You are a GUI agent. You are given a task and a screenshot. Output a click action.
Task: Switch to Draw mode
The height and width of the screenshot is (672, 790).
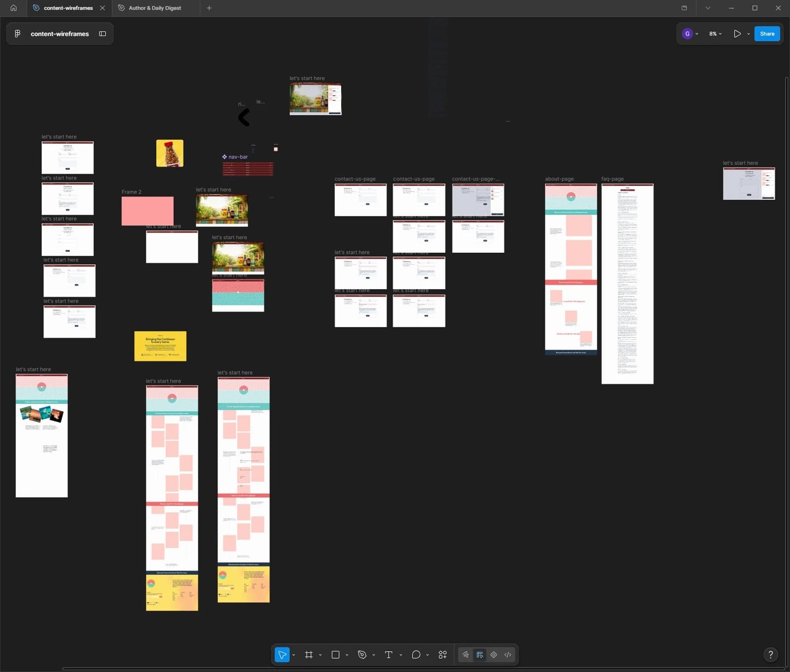coord(466,655)
